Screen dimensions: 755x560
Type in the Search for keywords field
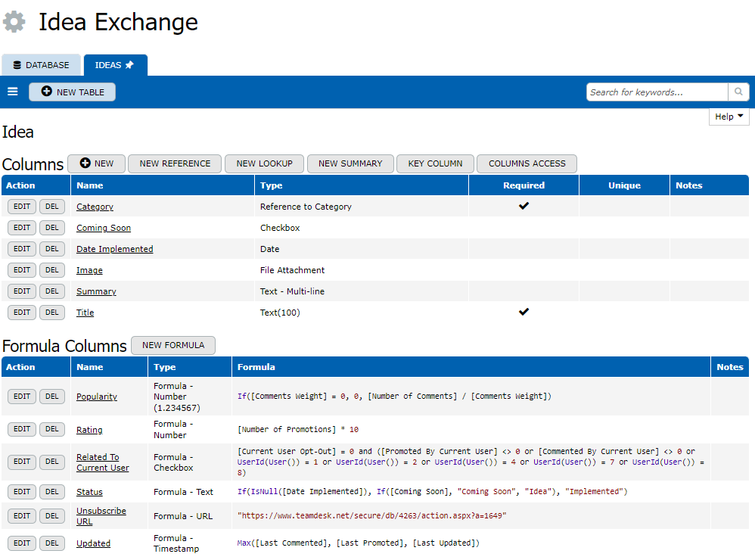(x=657, y=92)
